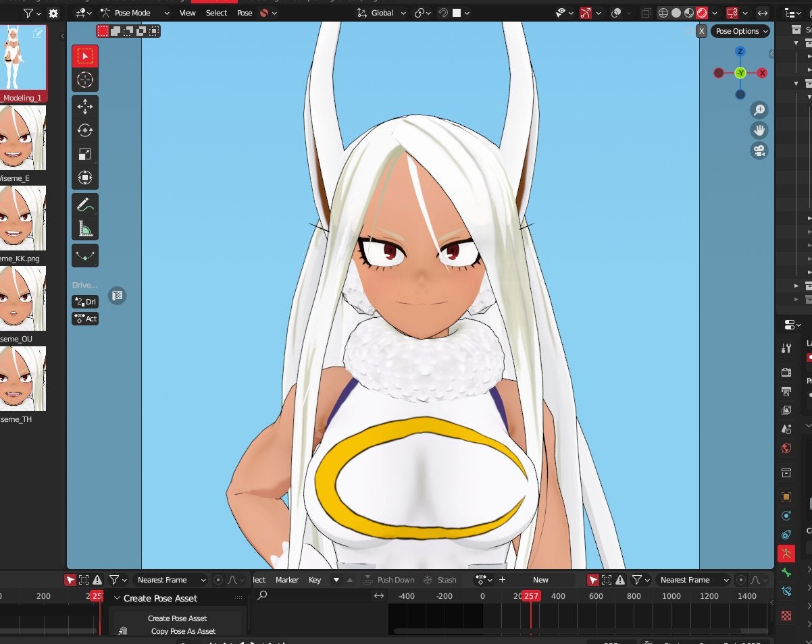Select the Rotate tool

click(x=84, y=130)
